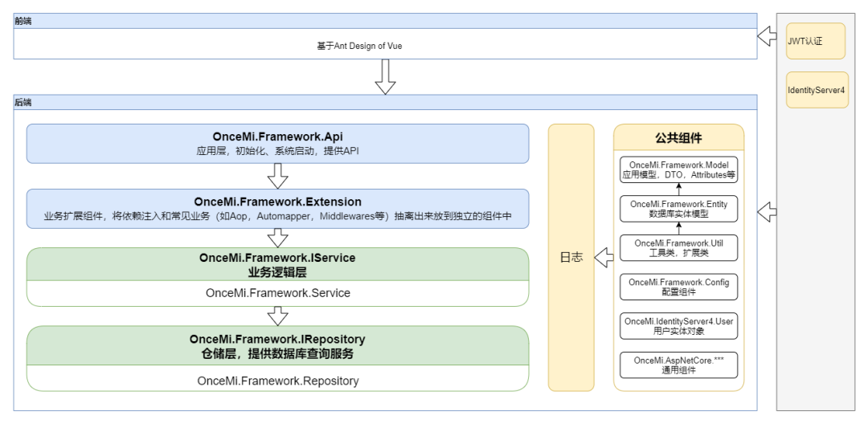
Task: Click the down arrow below OnceMi.Framework.Extension
Action: 277,238
